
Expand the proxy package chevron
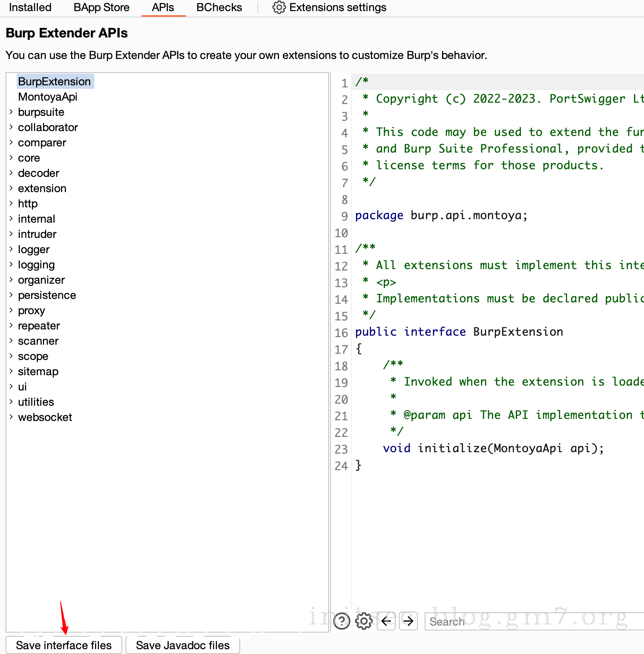11,310
